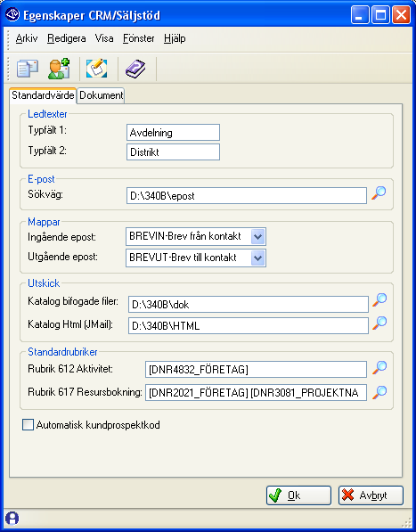416x532 pixels.
Task: Click the Ledtexter group heading
Action: (x=47, y=114)
